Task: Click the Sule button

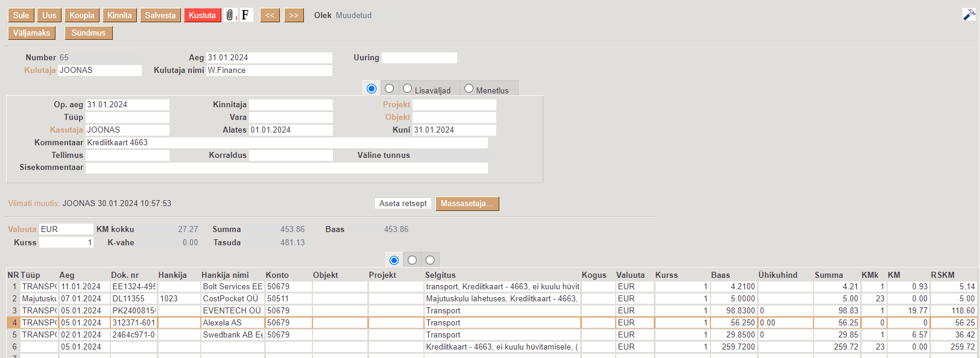Action: (21, 15)
